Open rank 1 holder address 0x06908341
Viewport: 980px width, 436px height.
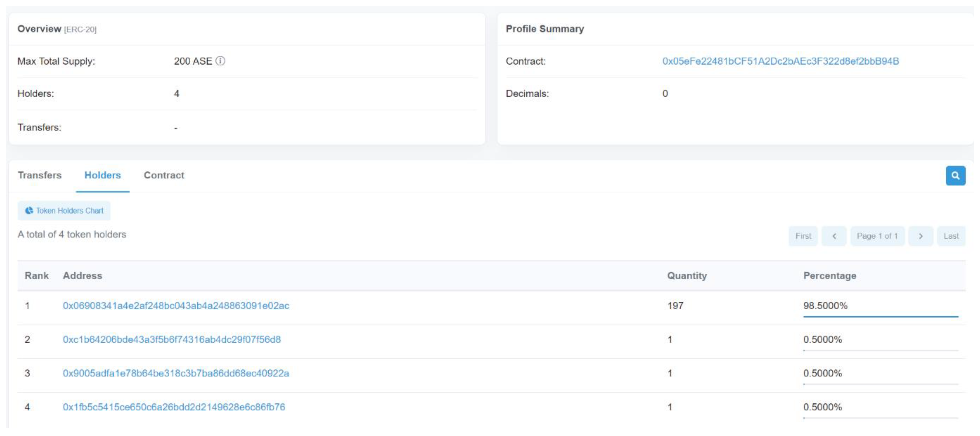pos(176,306)
